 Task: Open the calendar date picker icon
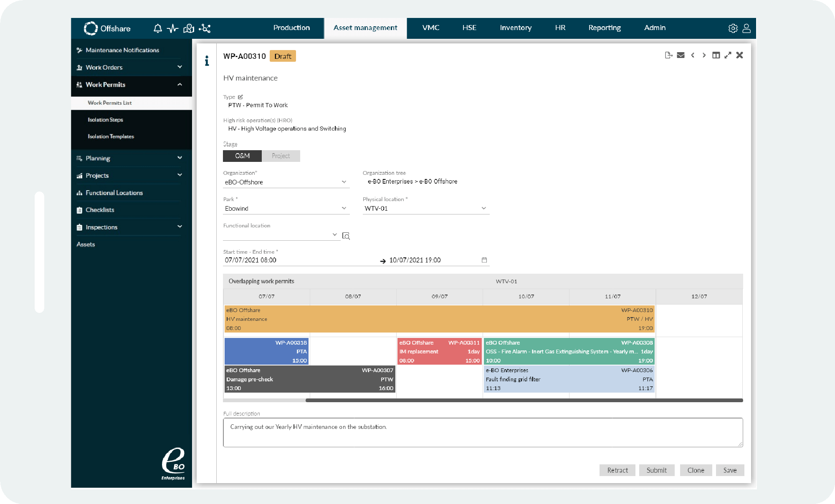coord(484,260)
